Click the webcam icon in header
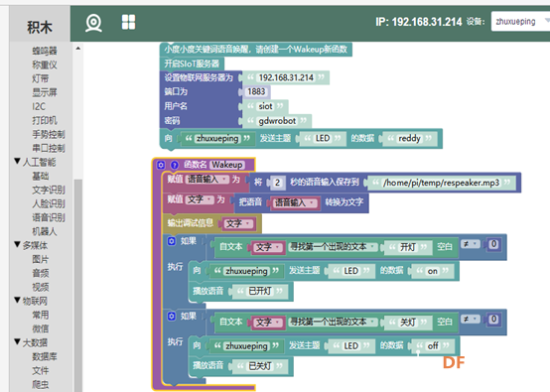The height and width of the screenshot is (392, 550). click(93, 23)
